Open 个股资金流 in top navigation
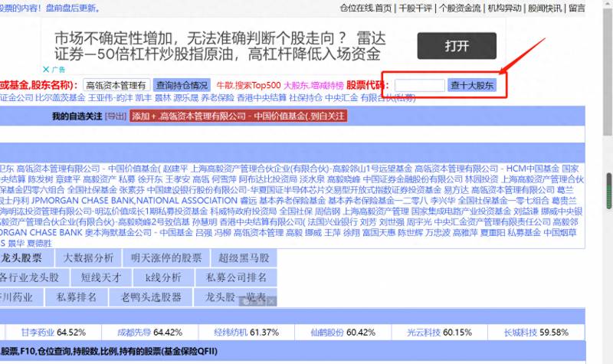This screenshot has height=364, width=613. (x=460, y=8)
